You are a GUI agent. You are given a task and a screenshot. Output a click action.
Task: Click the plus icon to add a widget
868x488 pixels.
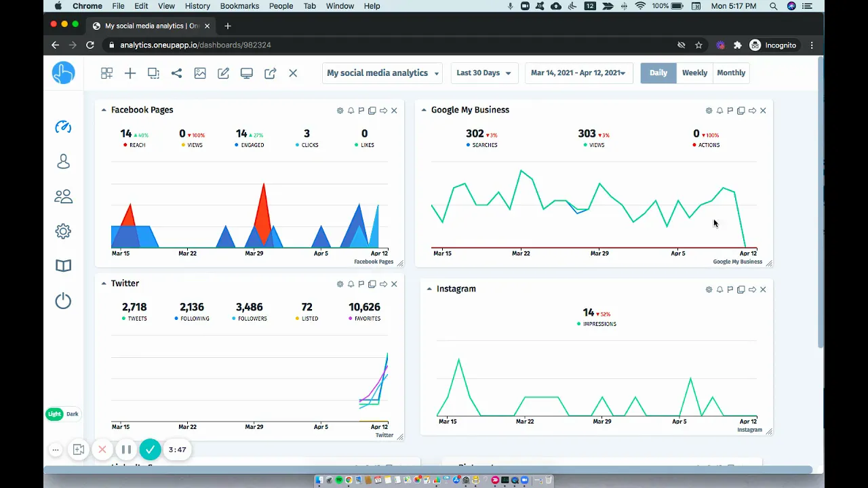[x=130, y=73]
